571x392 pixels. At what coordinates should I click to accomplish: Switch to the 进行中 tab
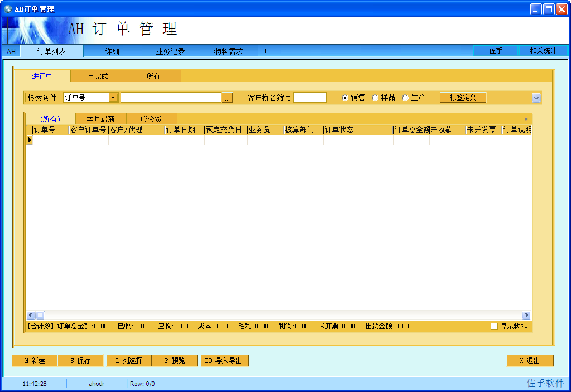pyautogui.click(x=42, y=77)
